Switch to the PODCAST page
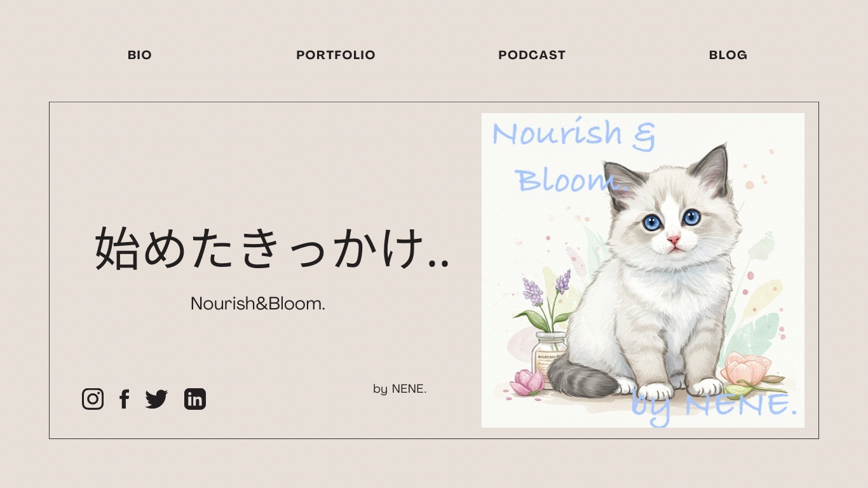This screenshot has height=488, width=868. [x=532, y=55]
